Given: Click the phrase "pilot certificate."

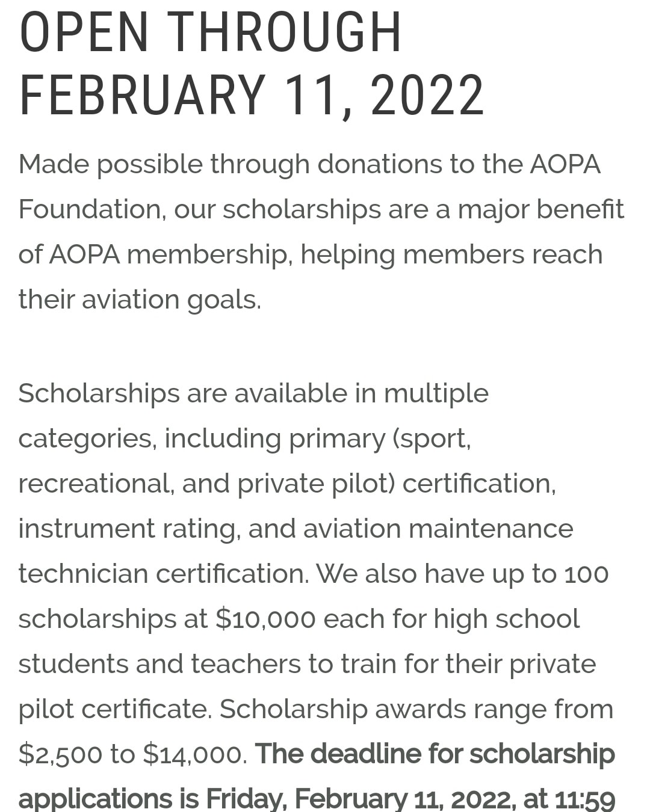Looking at the screenshot, I should (115, 709).
